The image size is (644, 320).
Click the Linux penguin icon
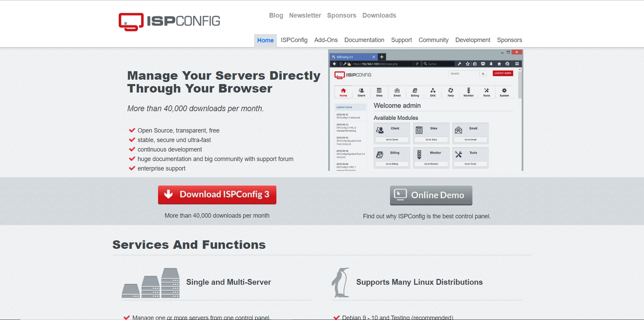pos(341,282)
